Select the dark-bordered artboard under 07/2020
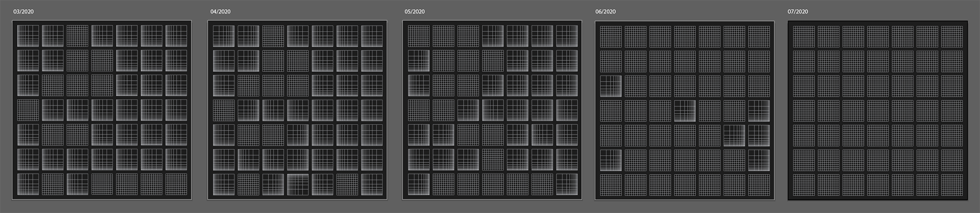Screen dimensions: 980x213 point(878,110)
